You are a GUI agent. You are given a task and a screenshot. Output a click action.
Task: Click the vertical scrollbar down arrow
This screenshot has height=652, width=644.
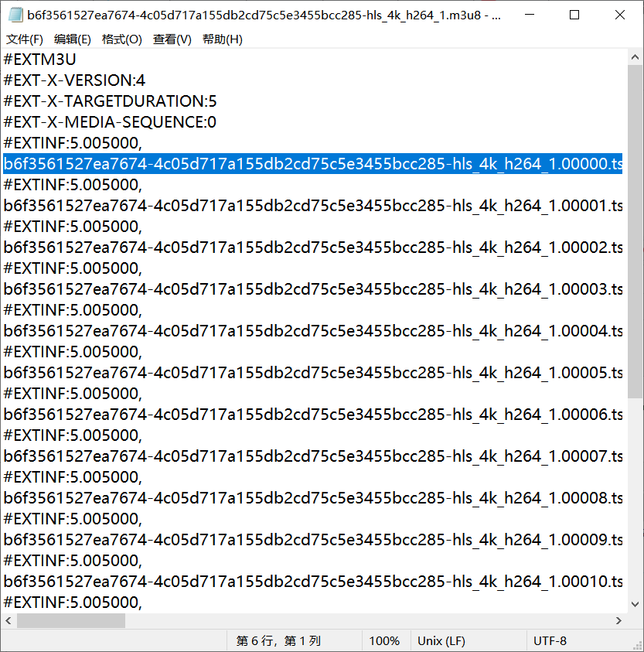click(x=635, y=605)
